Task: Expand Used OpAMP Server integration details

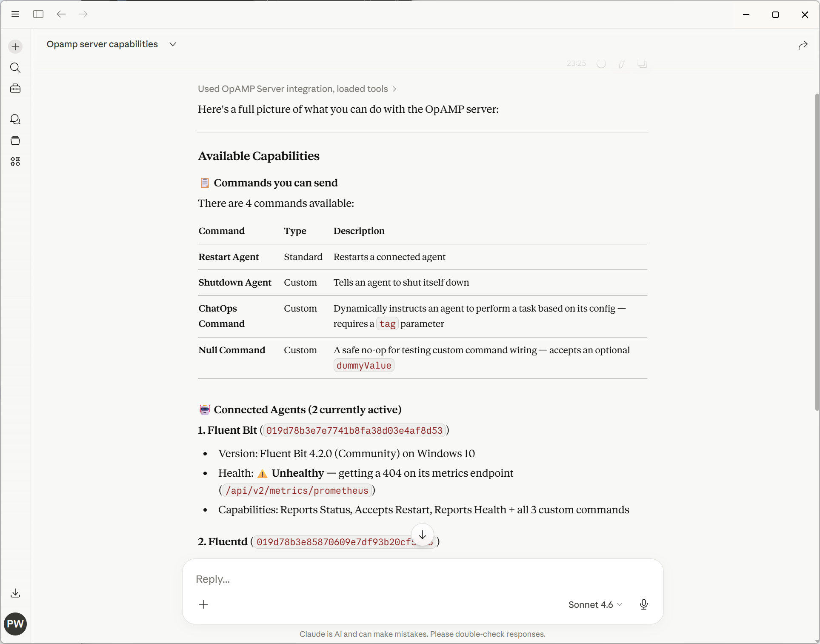Action: pos(297,89)
